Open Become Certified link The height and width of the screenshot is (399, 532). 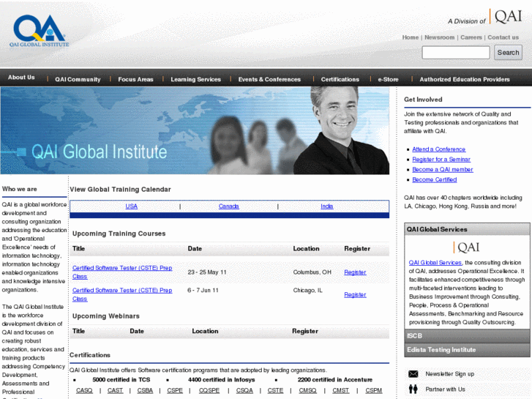point(434,179)
